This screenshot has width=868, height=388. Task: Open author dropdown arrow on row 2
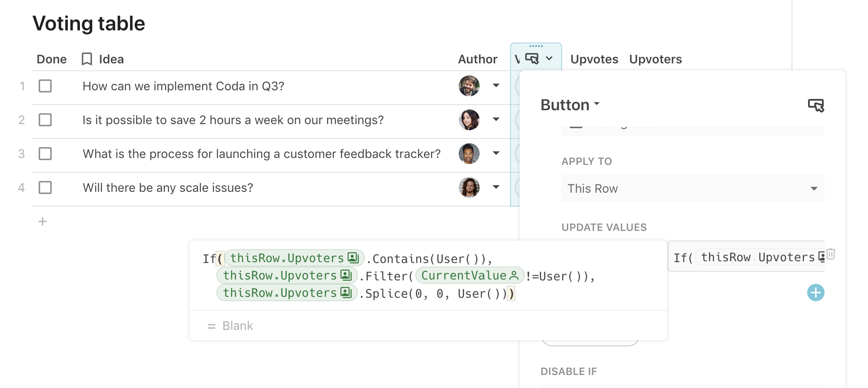click(496, 119)
